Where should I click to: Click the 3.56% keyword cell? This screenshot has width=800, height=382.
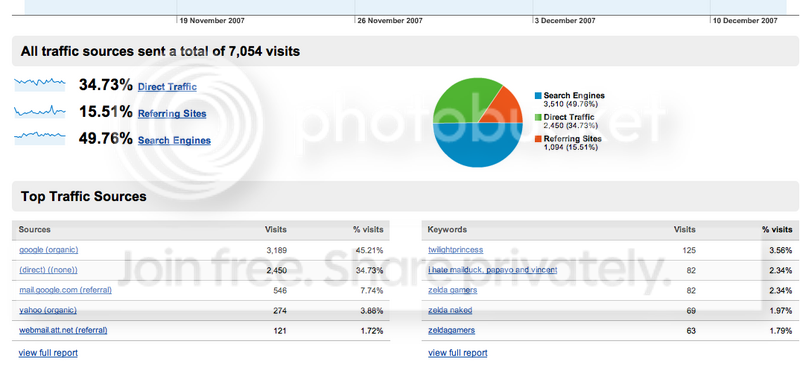click(x=781, y=250)
